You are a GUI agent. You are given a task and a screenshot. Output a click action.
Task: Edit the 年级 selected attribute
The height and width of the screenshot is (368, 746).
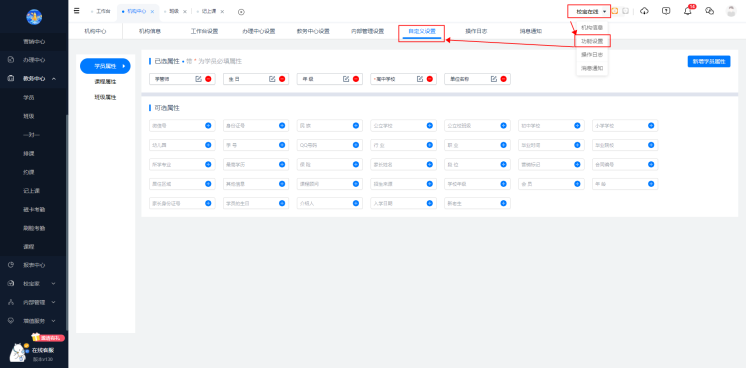[x=346, y=79]
